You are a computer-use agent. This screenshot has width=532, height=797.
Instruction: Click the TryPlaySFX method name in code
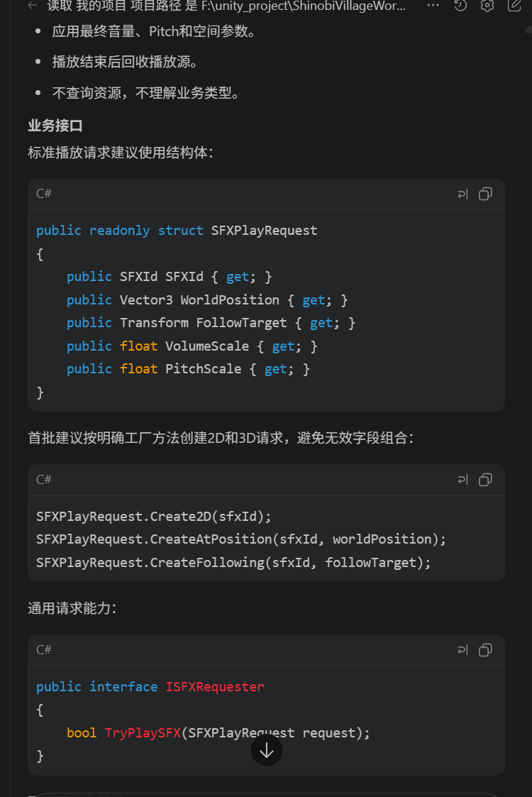[143, 733]
